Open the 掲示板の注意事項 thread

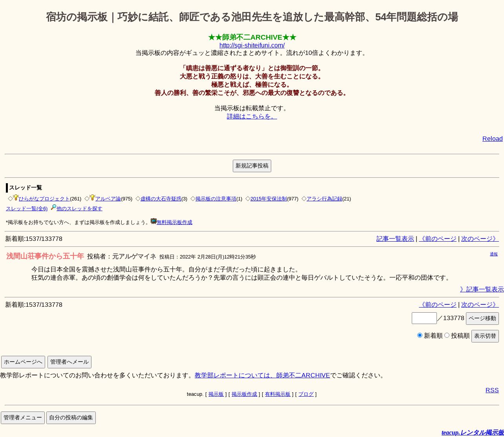216,199
